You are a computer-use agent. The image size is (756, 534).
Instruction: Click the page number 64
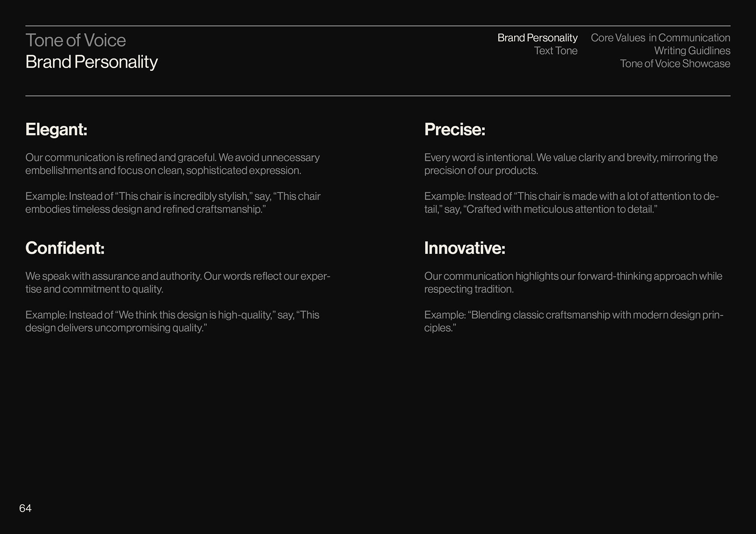point(25,508)
